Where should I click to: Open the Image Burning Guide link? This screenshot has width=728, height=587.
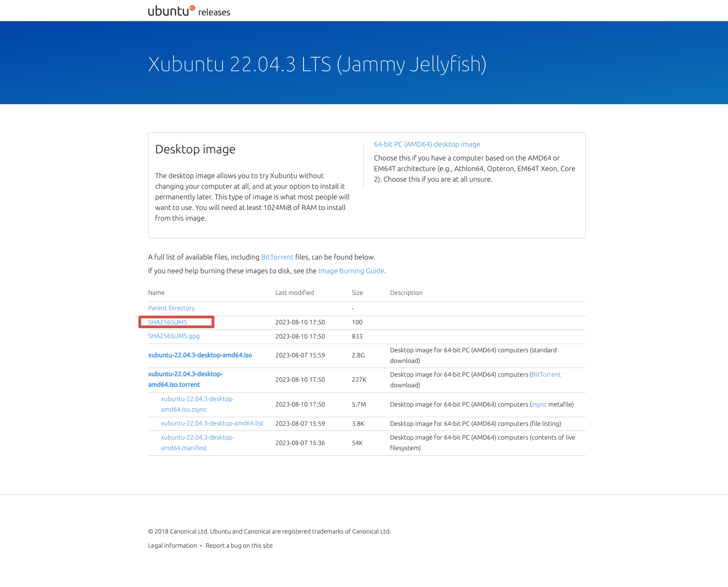pyautogui.click(x=351, y=271)
